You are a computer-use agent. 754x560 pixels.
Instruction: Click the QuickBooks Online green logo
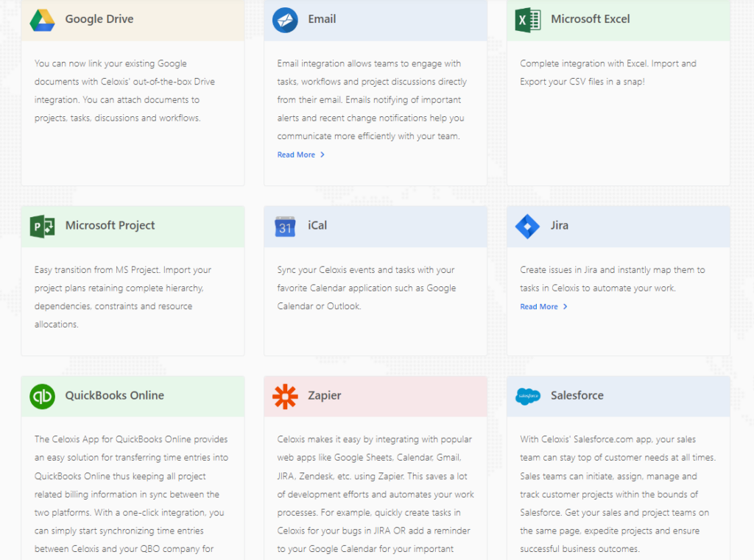point(42,396)
